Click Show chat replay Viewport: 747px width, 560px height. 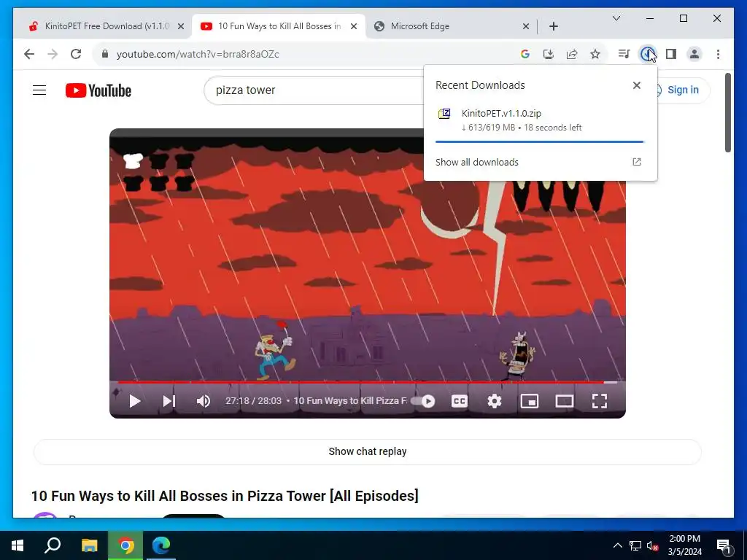click(x=368, y=451)
